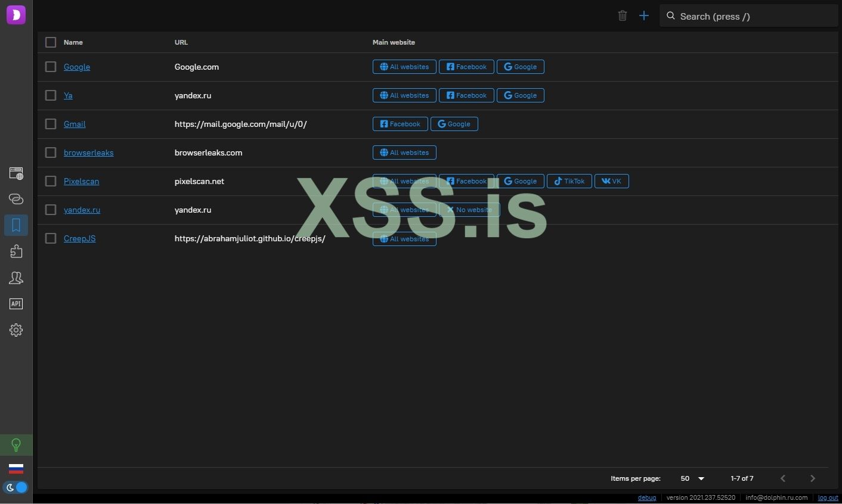
Task: Click the green lightbulb tips icon
Action: click(16, 445)
